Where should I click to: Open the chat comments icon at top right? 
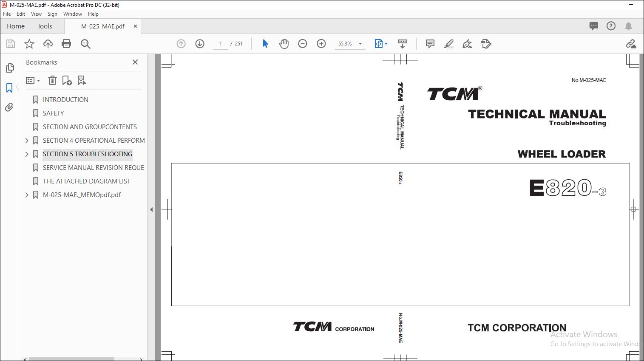(x=594, y=26)
